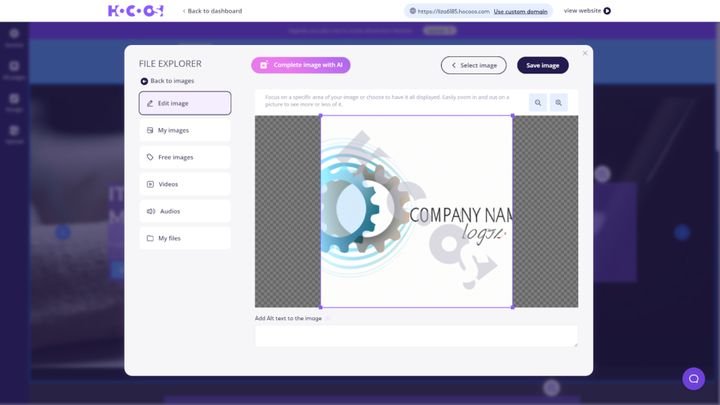Click the back arrow icon beside Back to images
Viewport: 720px width, 405px height.
click(x=144, y=81)
